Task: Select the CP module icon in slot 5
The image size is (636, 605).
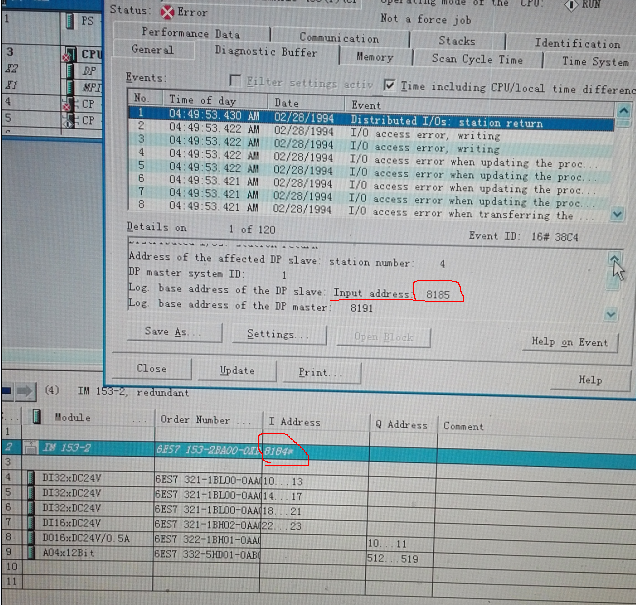Action: click(69, 121)
